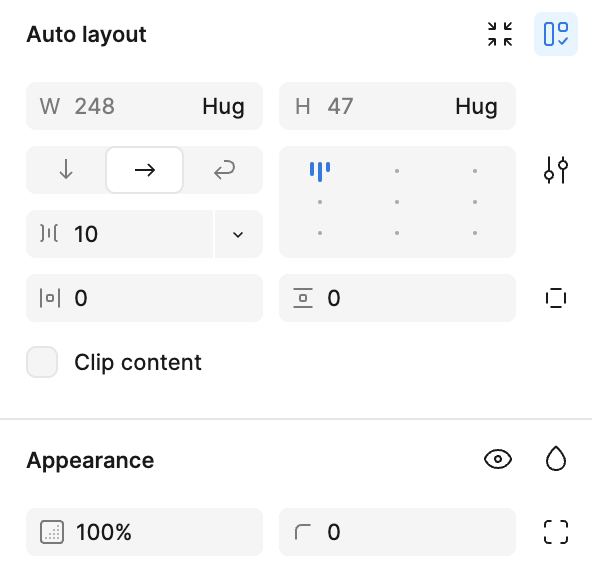592x570 pixels.
Task: Open height Hug sizing dropdown
Action: point(476,106)
